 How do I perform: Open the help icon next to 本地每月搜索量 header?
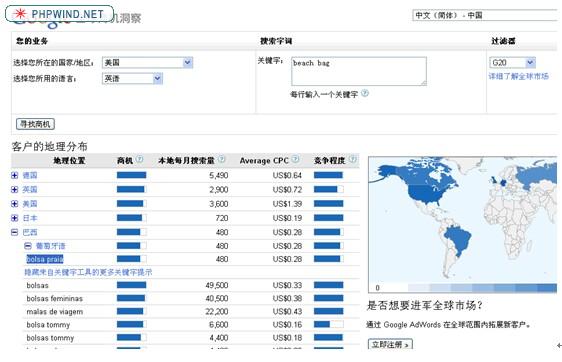pos(222,159)
